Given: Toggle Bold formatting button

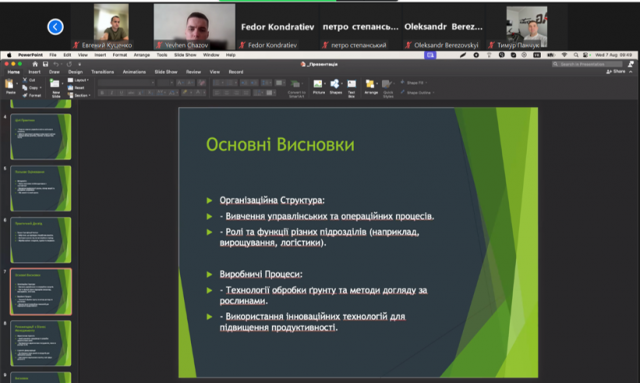Looking at the screenshot, I should click(102, 93).
